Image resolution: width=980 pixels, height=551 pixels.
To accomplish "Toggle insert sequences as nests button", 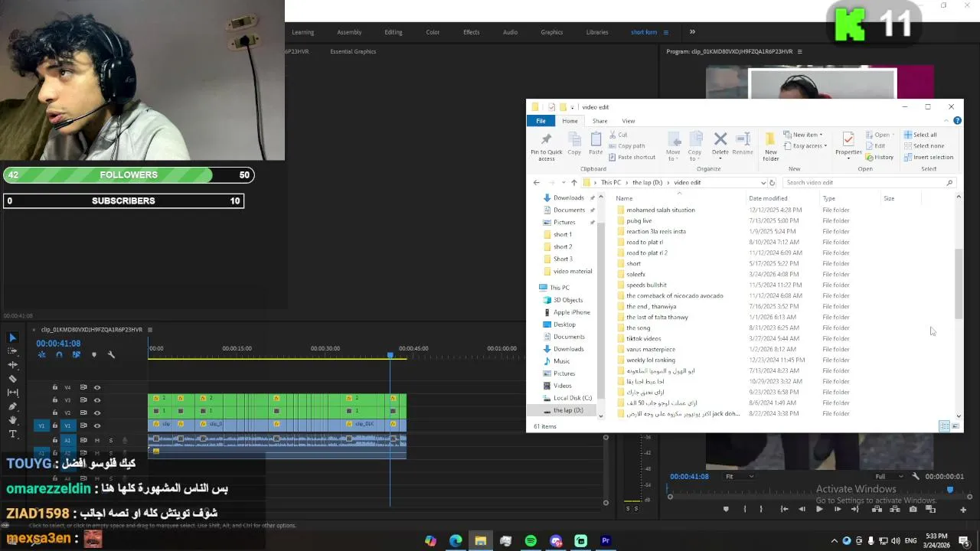I will [42, 354].
